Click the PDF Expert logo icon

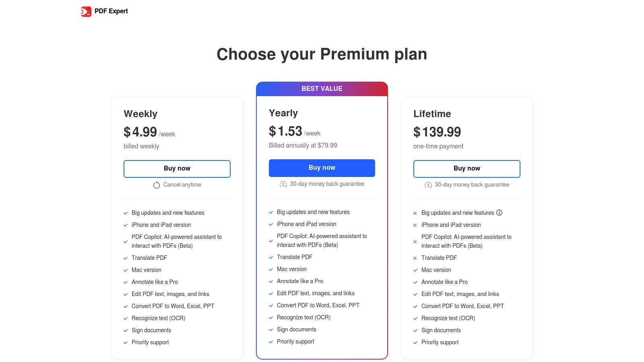point(86,12)
